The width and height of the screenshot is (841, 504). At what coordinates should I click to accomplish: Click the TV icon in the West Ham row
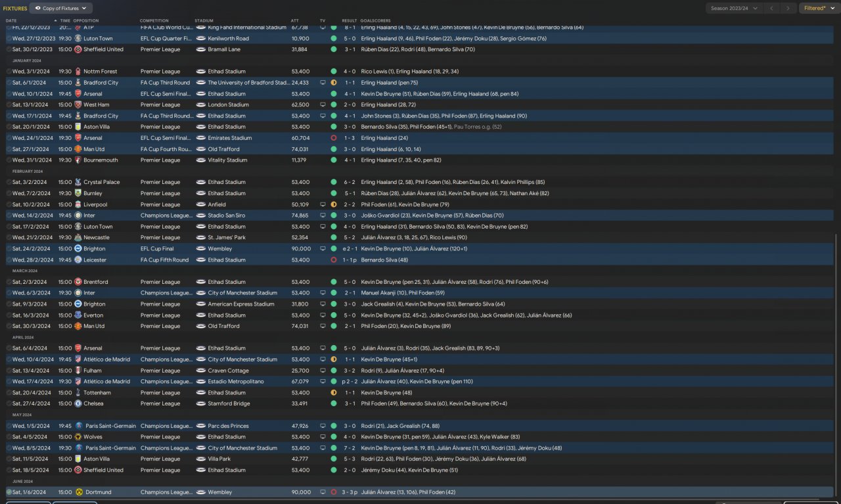pyautogui.click(x=323, y=105)
